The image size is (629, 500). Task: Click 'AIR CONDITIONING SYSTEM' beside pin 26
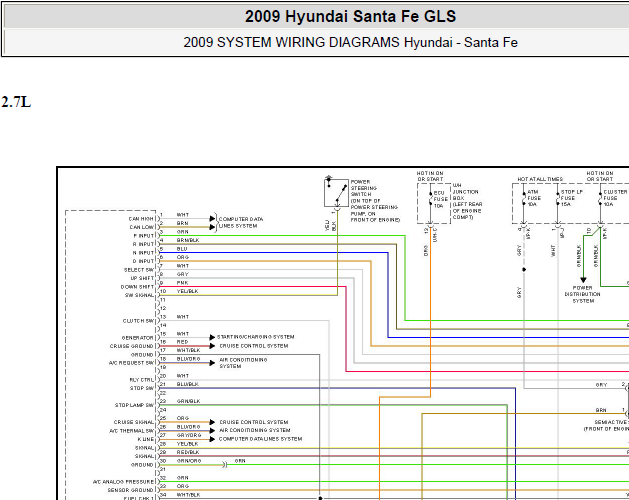coord(255,430)
